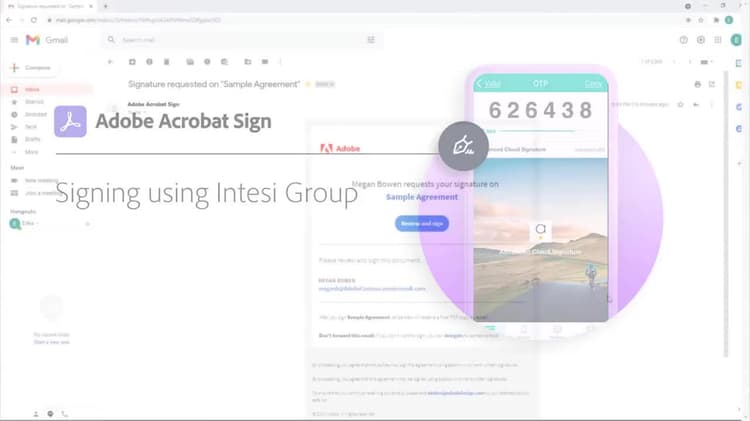Star the message next to the timestamp
This screenshot has width=750, height=421.
click(x=680, y=104)
